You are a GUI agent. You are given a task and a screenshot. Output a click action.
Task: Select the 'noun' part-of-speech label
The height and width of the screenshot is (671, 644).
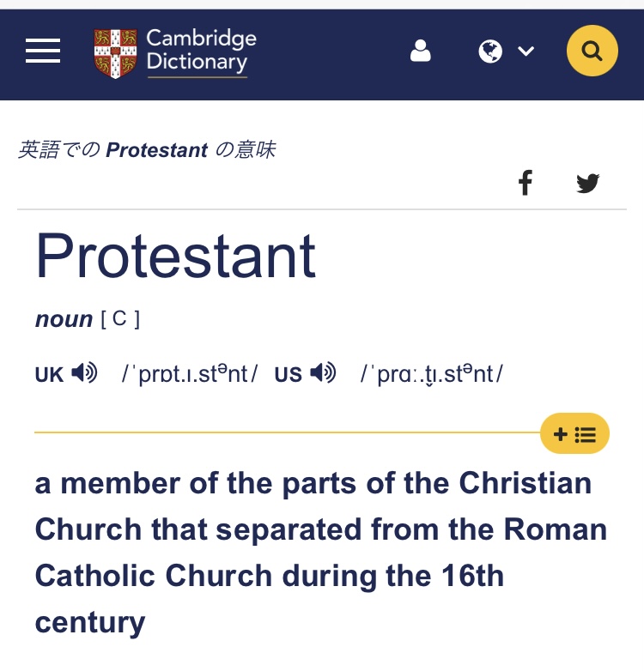pyautogui.click(x=64, y=319)
